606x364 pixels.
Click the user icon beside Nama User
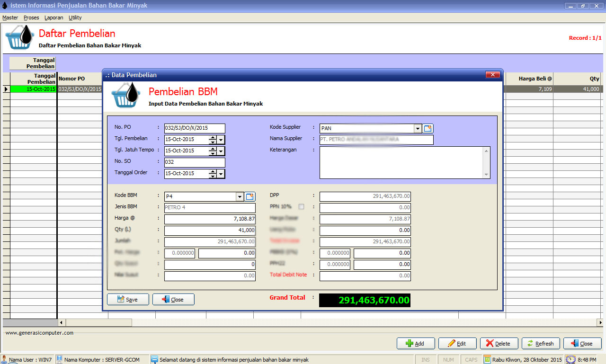[x=4, y=360]
